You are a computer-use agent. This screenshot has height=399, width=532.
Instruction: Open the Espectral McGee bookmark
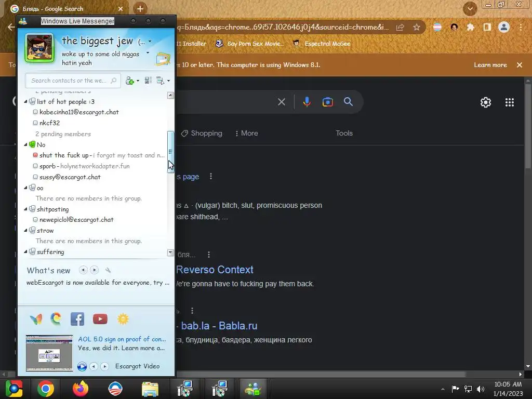pyautogui.click(x=321, y=44)
